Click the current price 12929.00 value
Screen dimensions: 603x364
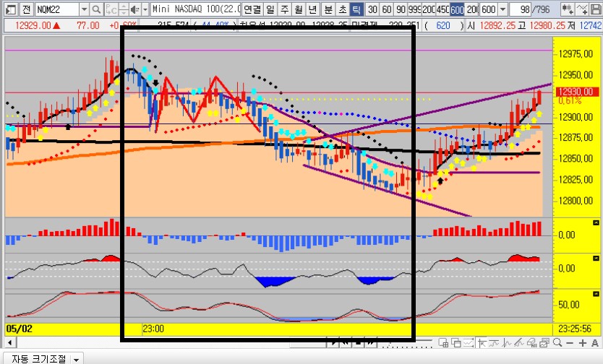33,26
